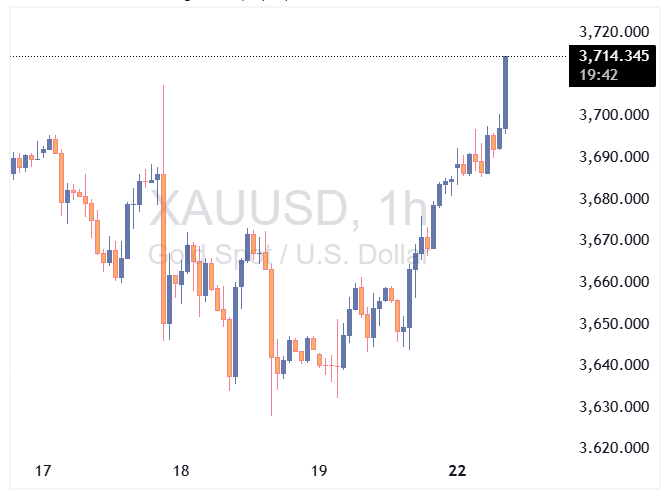The image size is (670, 504).
Task: Click date label 18 on time axis
Action: tap(181, 471)
